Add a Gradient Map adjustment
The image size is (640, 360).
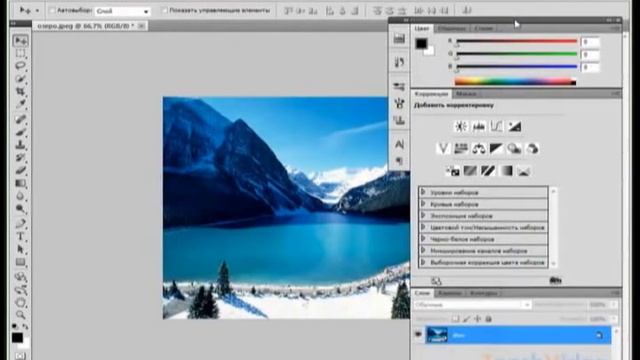[x=506, y=171]
